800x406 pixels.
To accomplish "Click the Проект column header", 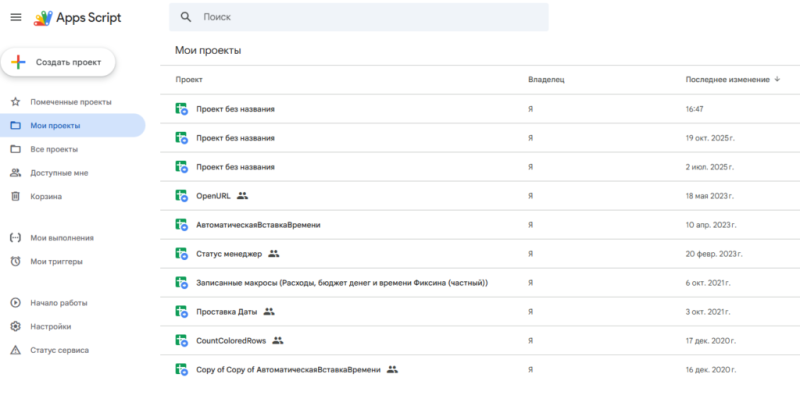I will pyautogui.click(x=189, y=80).
